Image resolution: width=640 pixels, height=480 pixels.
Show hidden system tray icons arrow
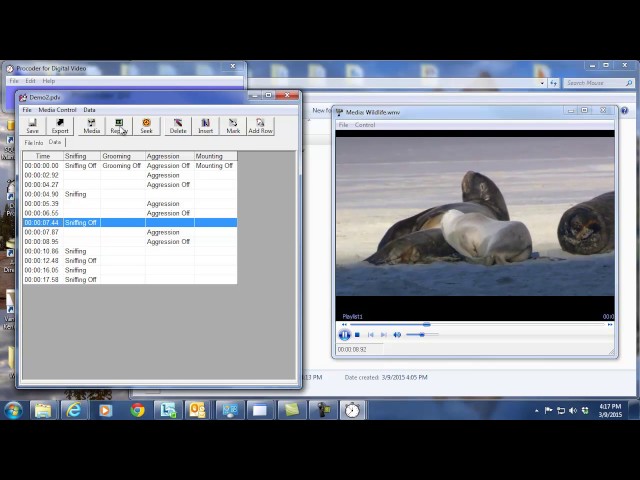(x=536, y=411)
